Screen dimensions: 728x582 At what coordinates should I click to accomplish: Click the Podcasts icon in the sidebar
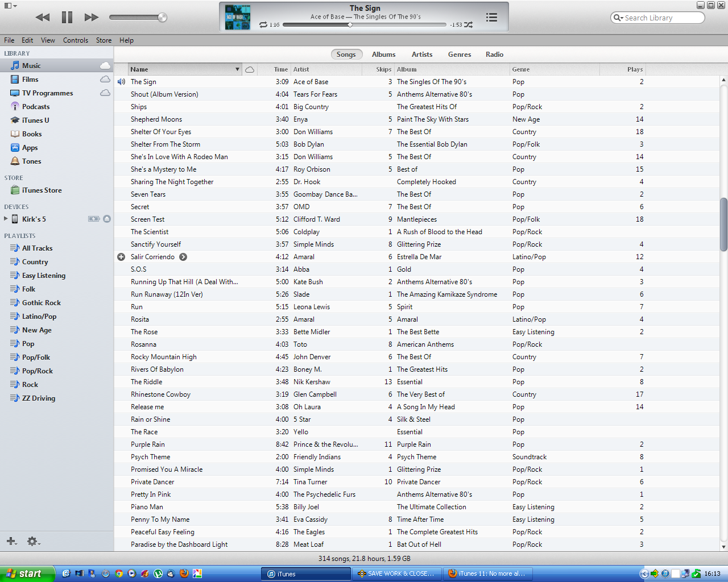(x=15, y=107)
